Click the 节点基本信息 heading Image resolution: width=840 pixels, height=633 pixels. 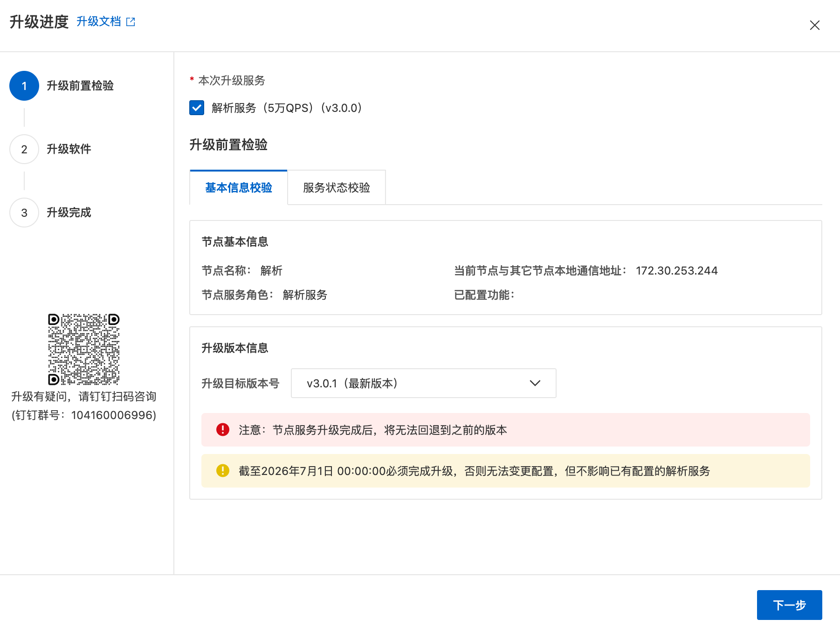click(235, 242)
